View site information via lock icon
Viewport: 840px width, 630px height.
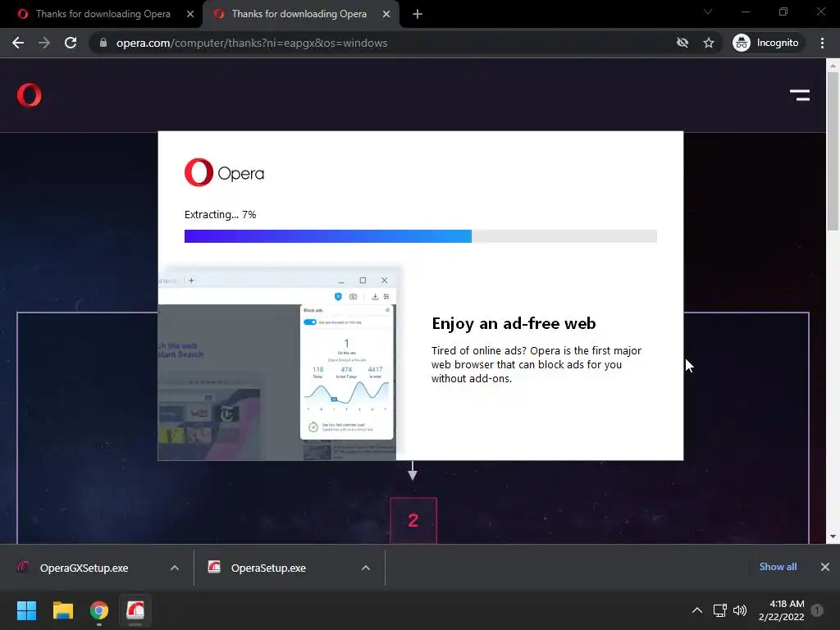tap(103, 43)
